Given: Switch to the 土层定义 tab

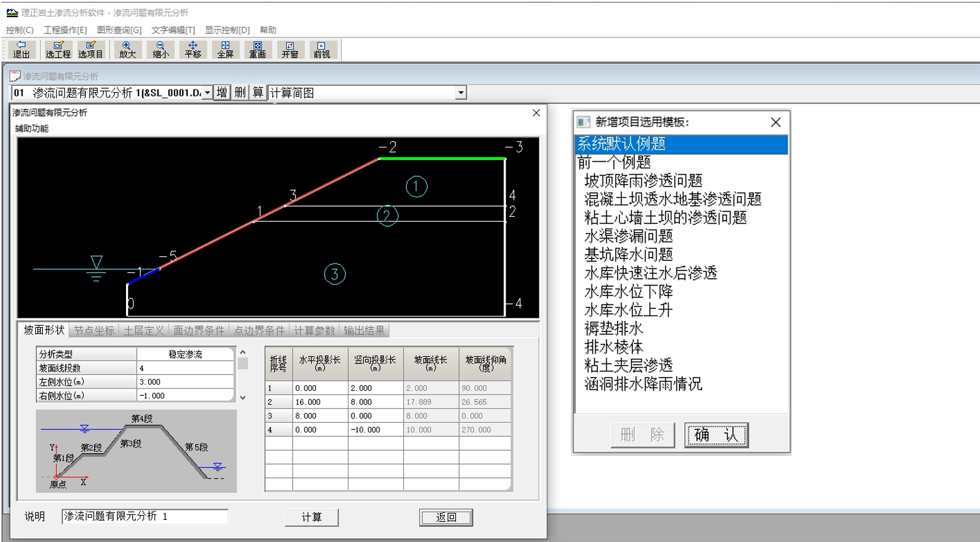Looking at the screenshot, I should point(144,330).
